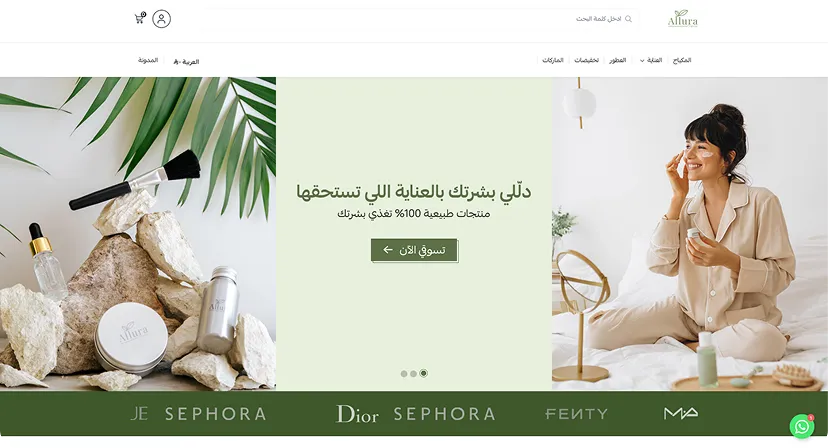Click the Fenty brand logo
This screenshot has height=448, width=828.
(576, 414)
